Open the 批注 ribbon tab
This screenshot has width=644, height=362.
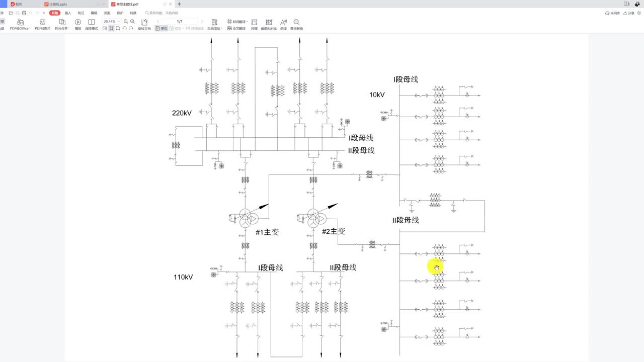point(81,13)
